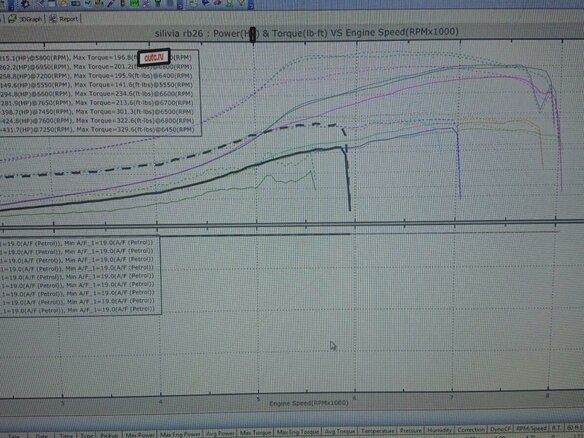
Task: Open the 3DGraph view
Action: [x=25, y=19]
